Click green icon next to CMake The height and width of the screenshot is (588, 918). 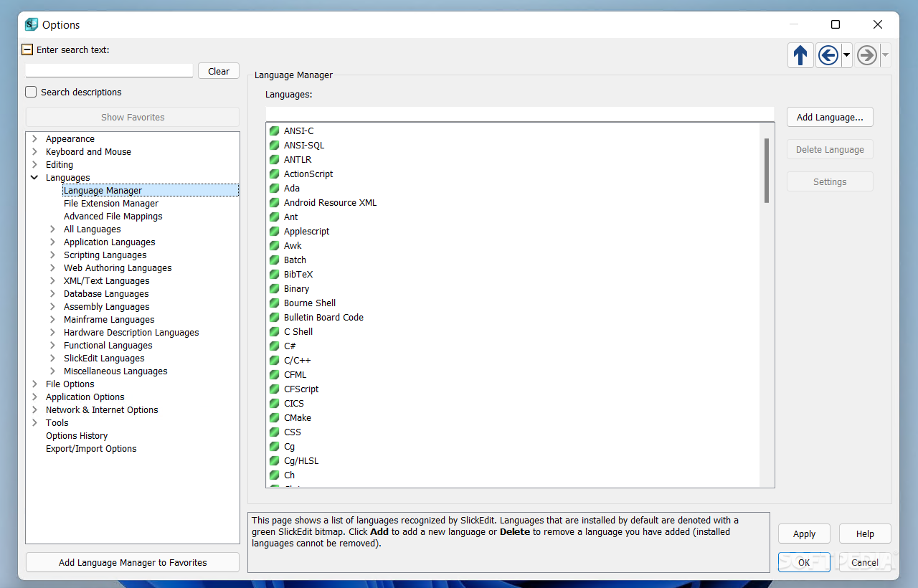[x=274, y=418]
